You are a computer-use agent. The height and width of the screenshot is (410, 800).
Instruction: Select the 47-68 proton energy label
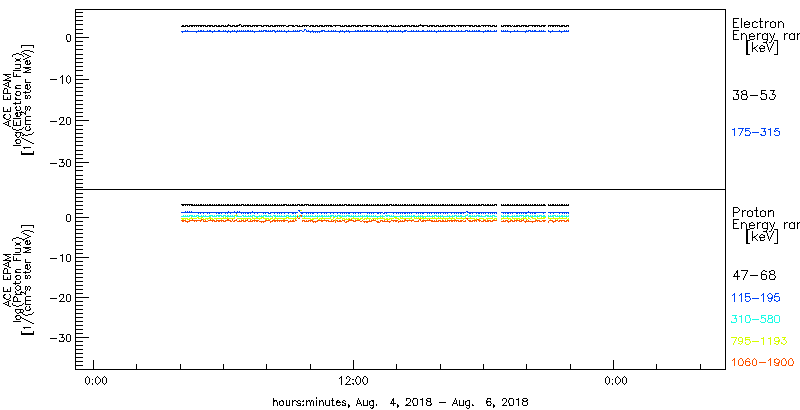tap(754, 276)
